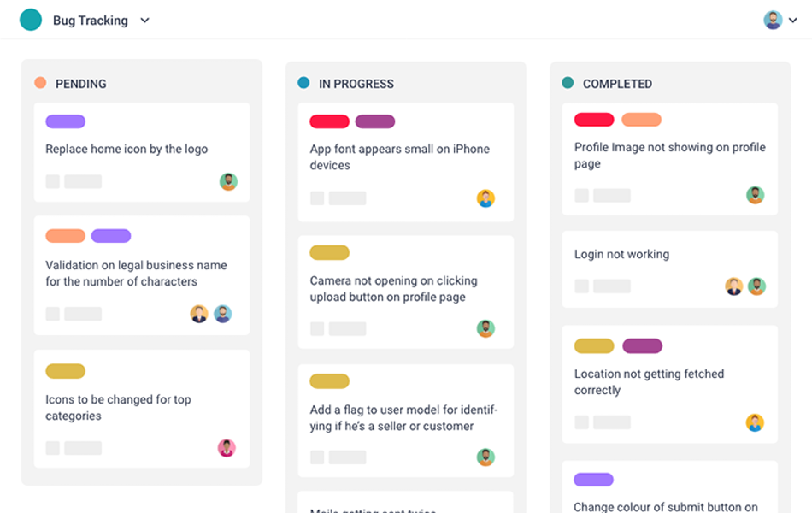The height and width of the screenshot is (513, 812).
Task: Click the left avatar on 'Validation on legal business name' card
Action: (x=199, y=314)
